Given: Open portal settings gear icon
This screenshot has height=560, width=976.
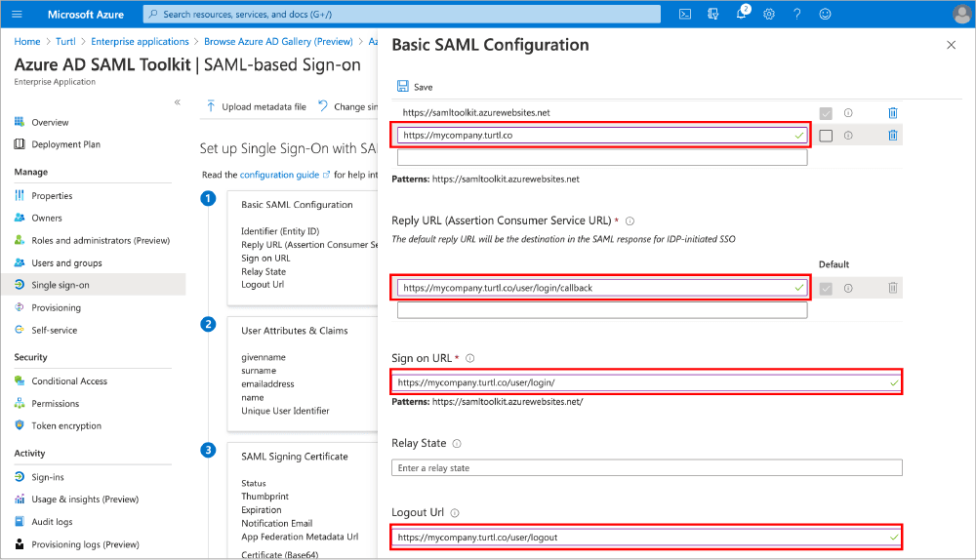Looking at the screenshot, I should tap(769, 14).
